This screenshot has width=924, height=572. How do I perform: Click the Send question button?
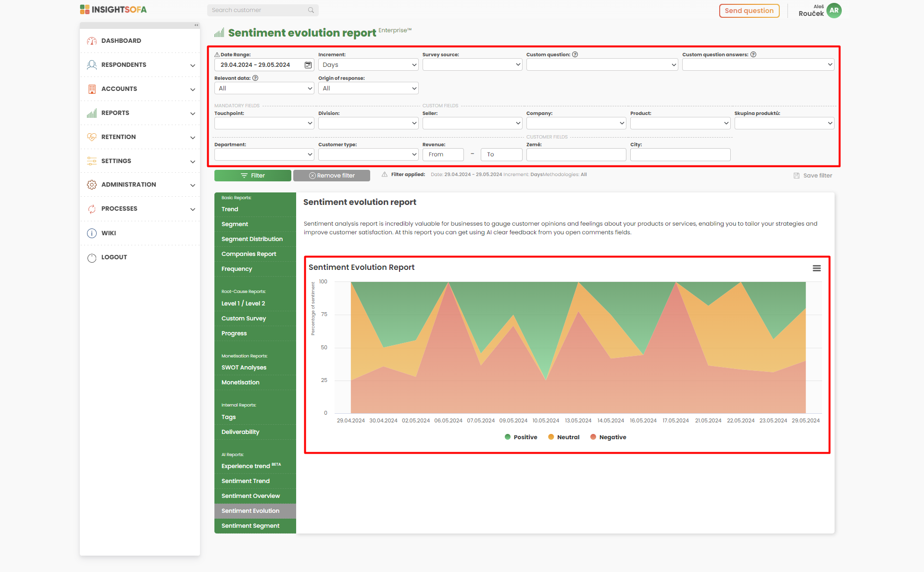pyautogui.click(x=749, y=11)
